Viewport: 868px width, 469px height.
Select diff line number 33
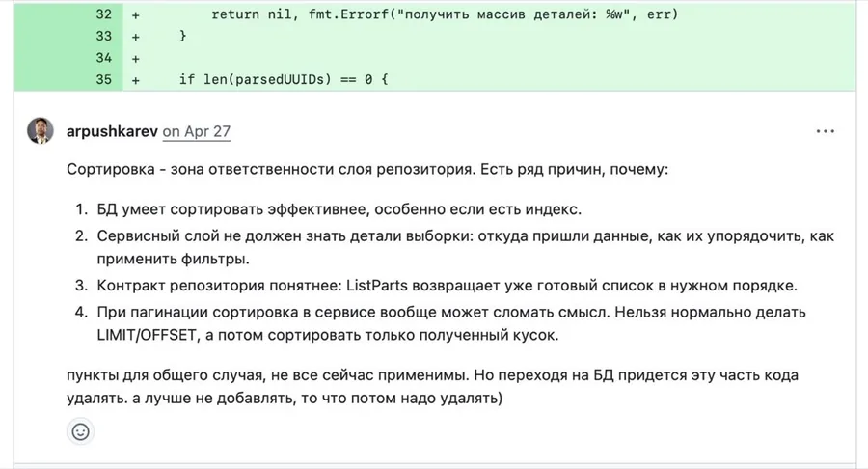103,36
